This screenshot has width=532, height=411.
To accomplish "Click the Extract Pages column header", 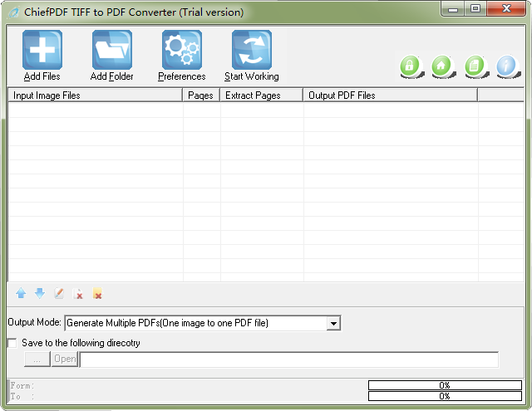I will pyautogui.click(x=261, y=95).
